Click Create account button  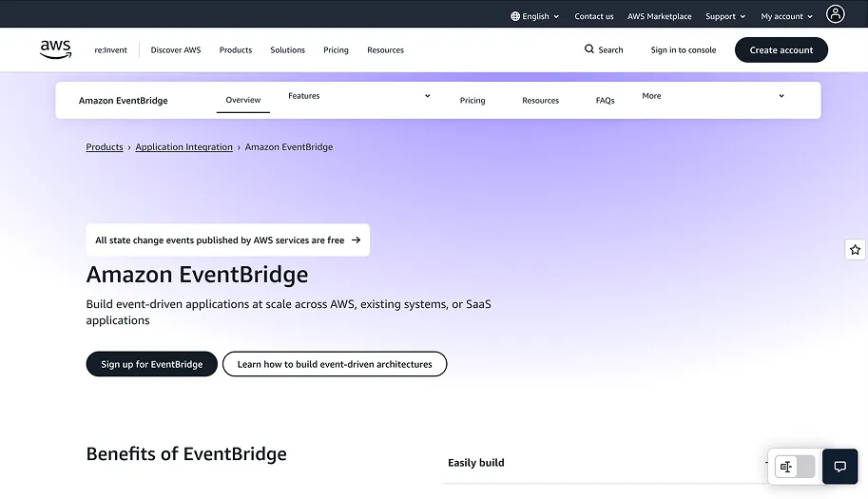[781, 49]
